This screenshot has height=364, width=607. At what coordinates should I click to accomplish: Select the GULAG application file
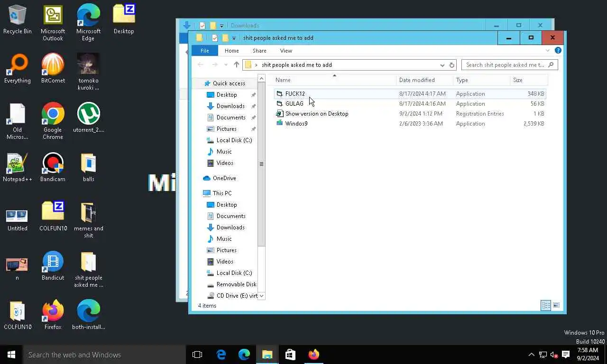[410, 104]
